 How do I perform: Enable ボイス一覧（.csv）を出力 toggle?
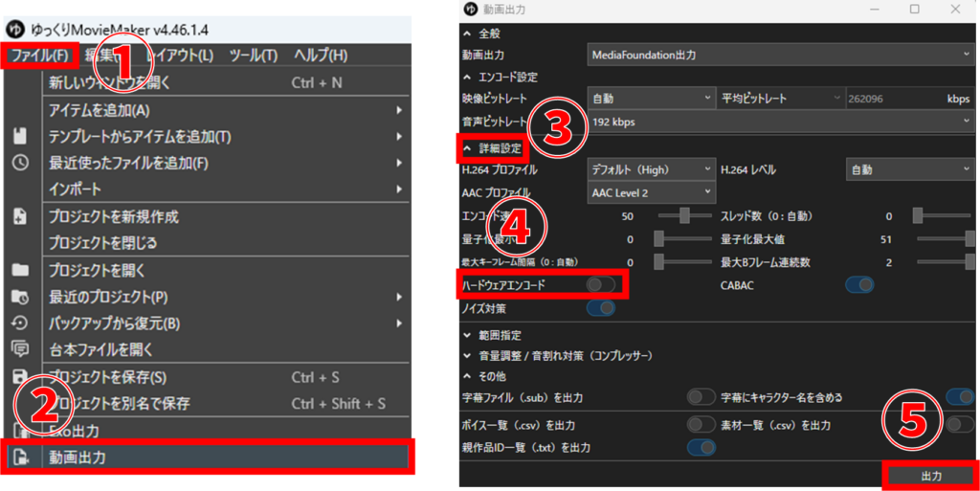pos(701,425)
